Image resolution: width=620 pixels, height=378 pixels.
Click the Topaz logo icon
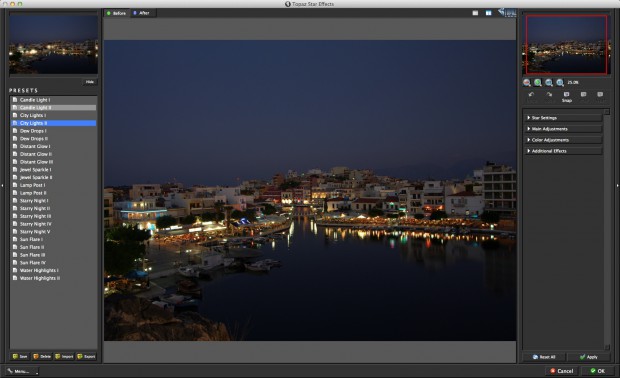coord(507,13)
